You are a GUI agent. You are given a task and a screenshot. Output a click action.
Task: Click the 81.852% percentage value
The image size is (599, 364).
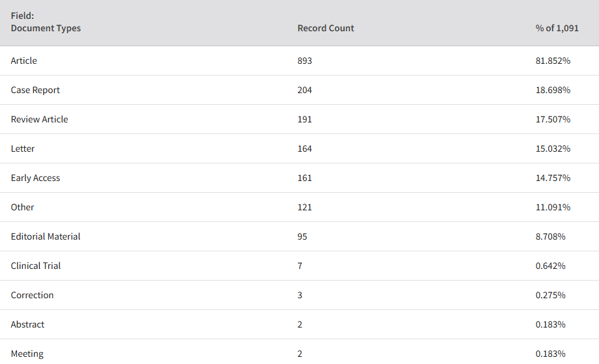(x=553, y=61)
